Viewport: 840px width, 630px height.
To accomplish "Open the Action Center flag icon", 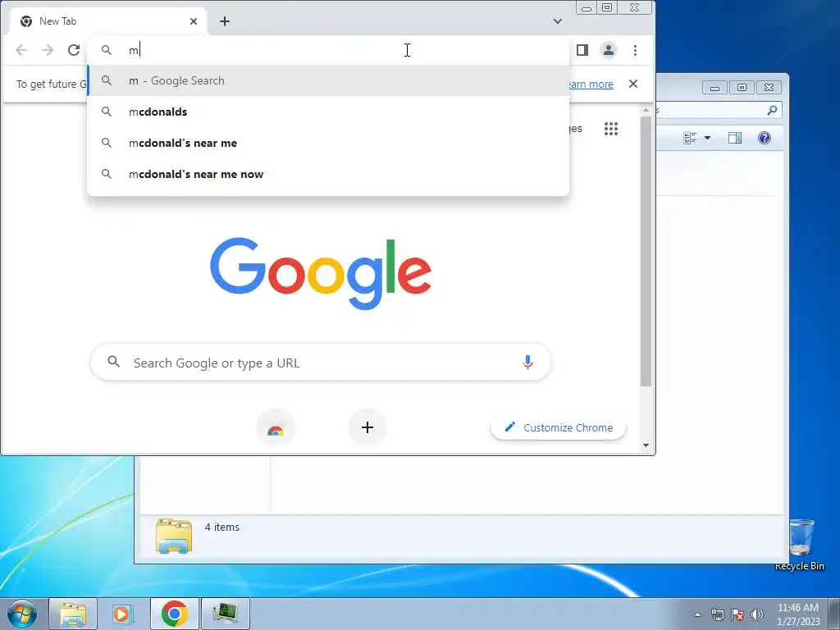I will click(737, 614).
